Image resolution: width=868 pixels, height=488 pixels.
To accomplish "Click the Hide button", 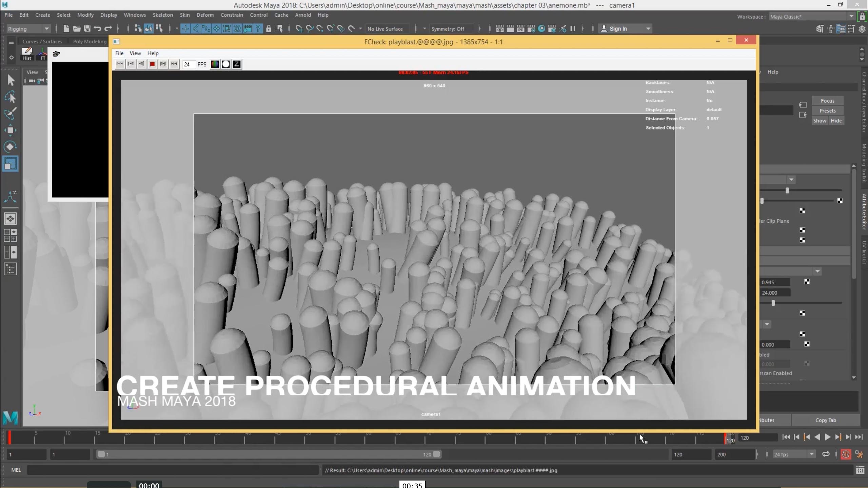I will pyautogui.click(x=836, y=121).
